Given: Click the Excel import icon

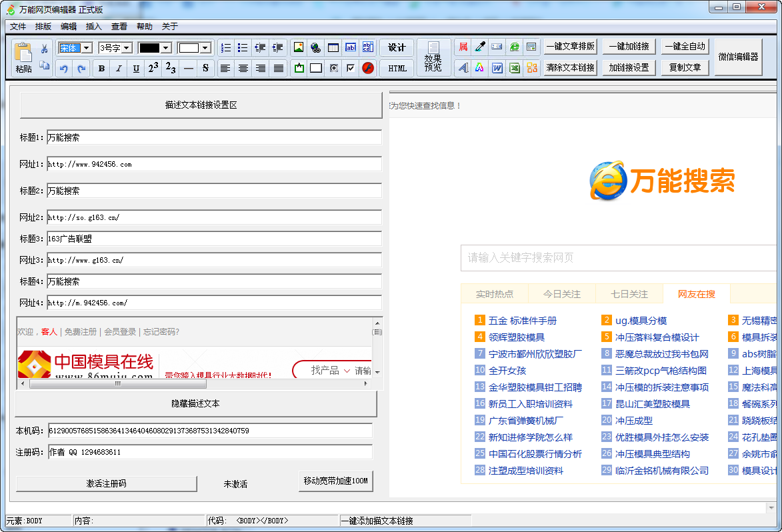Looking at the screenshot, I should (514, 68).
